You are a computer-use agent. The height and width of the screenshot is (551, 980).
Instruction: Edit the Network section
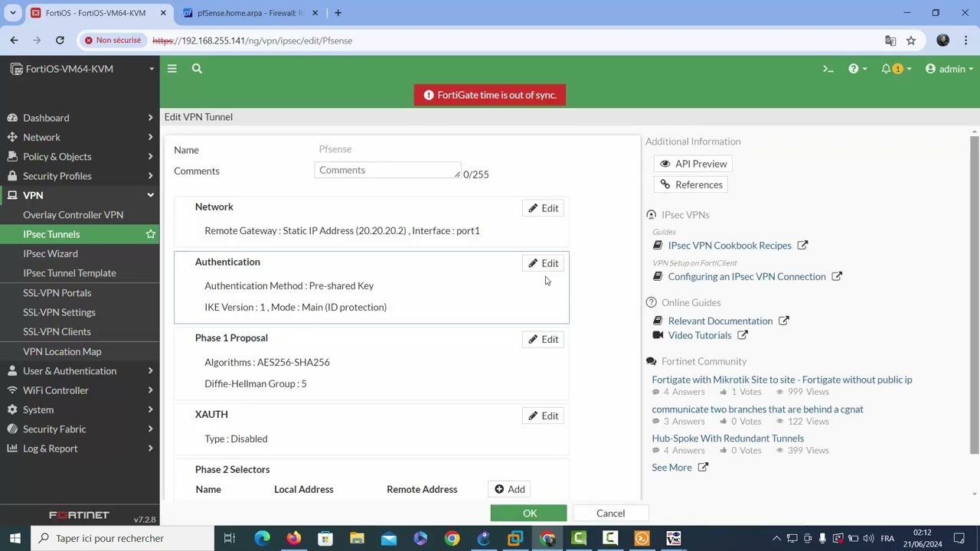[x=544, y=208]
